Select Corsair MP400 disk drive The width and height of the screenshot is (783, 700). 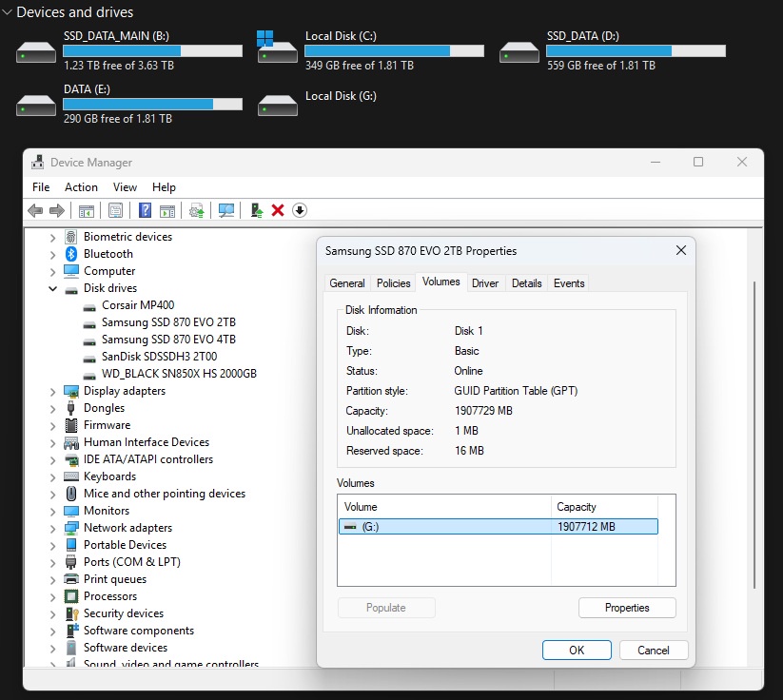138,305
